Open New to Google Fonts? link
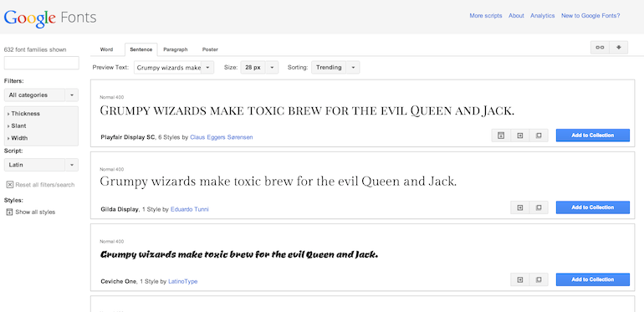 point(590,16)
